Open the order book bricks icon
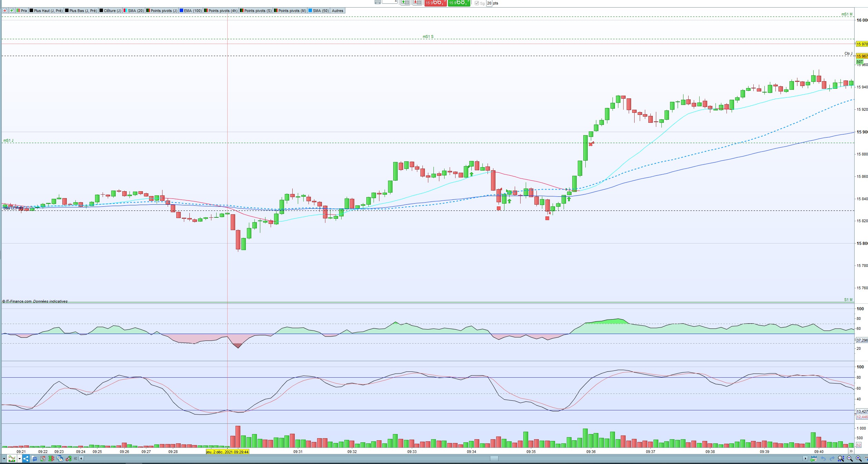Screen dimensions: 868x464 [x=51, y=458]
